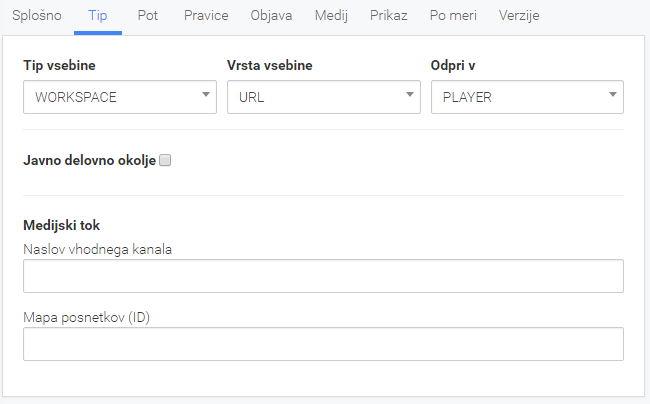Click the arrow of the WORKSPACE dropdown
The image size is (650, 404).
pyautogui.click(x=206, y=94)
